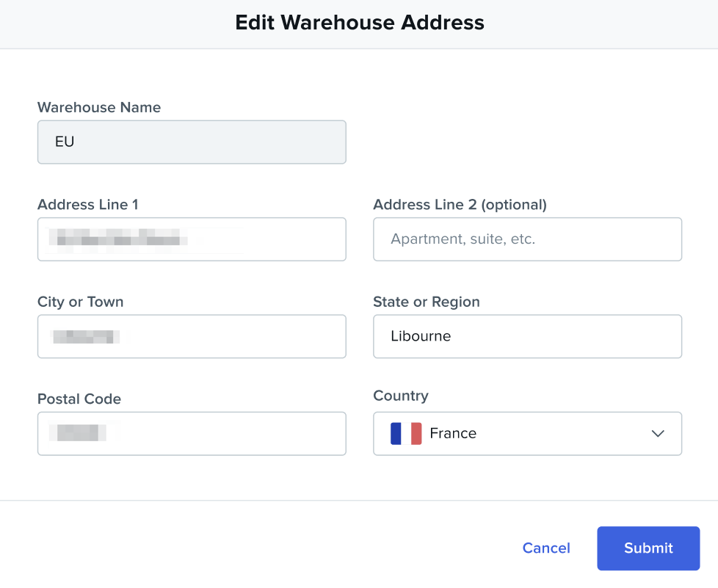The height and width of the screenshot is (588, 718).
Task: Click the Address Line 1 label
Action: click(88, 205)
